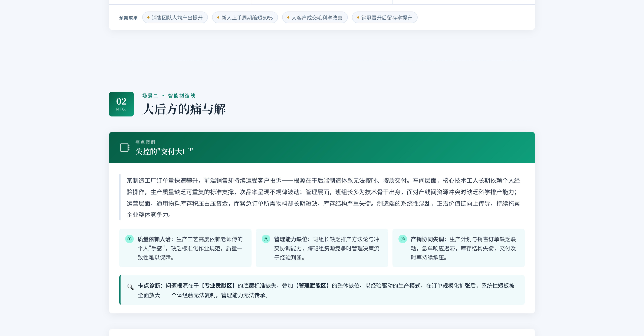Click the orange dot on 销售团队人均产出提升

148,17
